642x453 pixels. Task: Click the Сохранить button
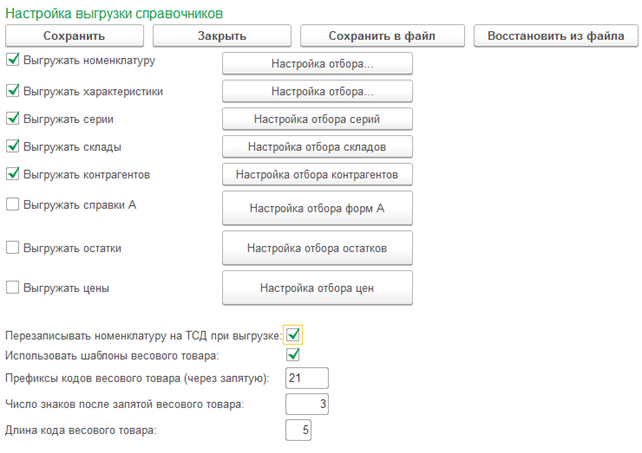[74, 36]
